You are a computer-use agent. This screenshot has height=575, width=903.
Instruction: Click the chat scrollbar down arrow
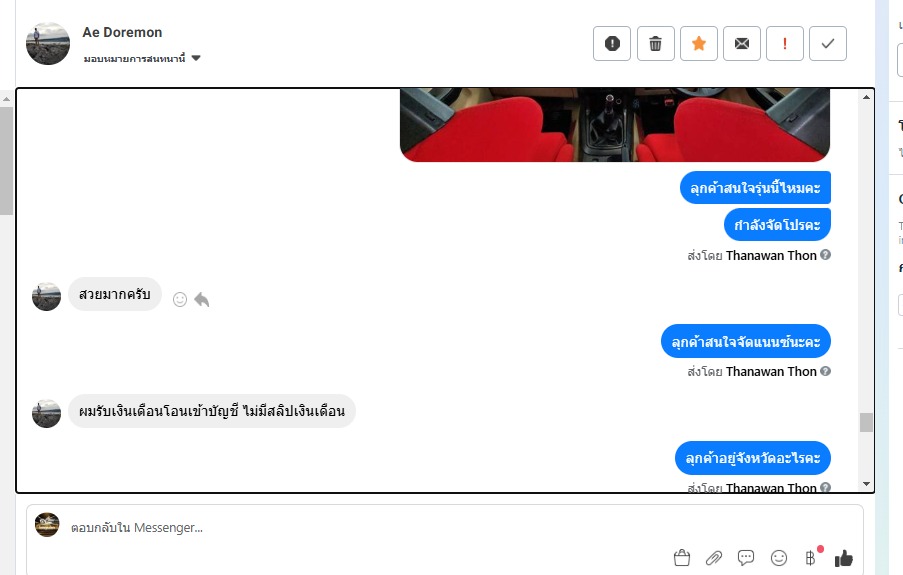click(x=866, y=484)
